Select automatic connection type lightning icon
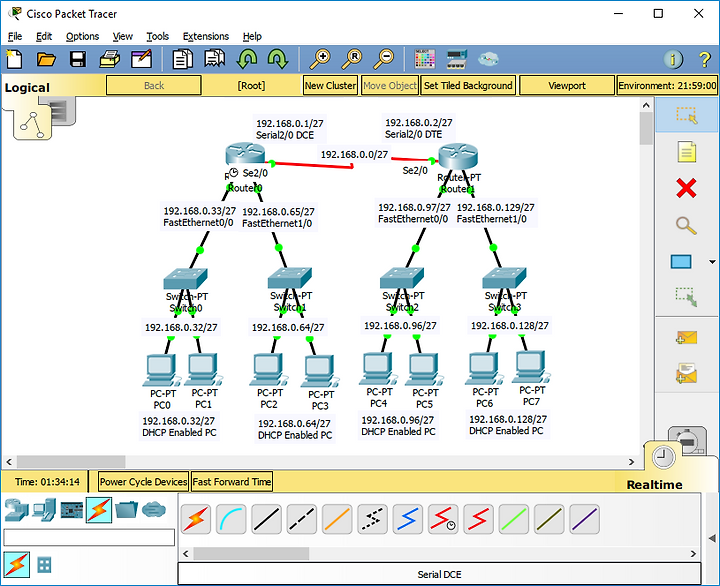Viewport: 720px width, 586px height. pyautogui.click(x=196, y=519)
